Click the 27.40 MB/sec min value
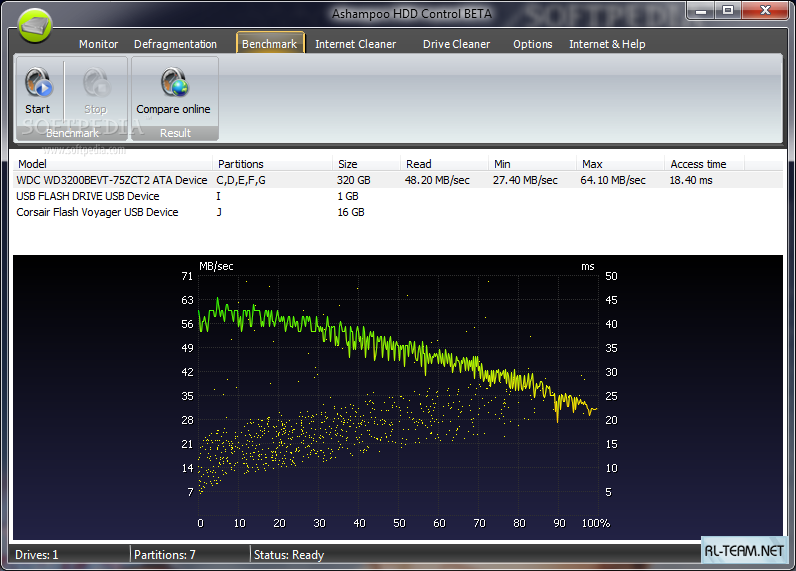The height and width of the screenshot is (571, 796). (x=525, y=180)
